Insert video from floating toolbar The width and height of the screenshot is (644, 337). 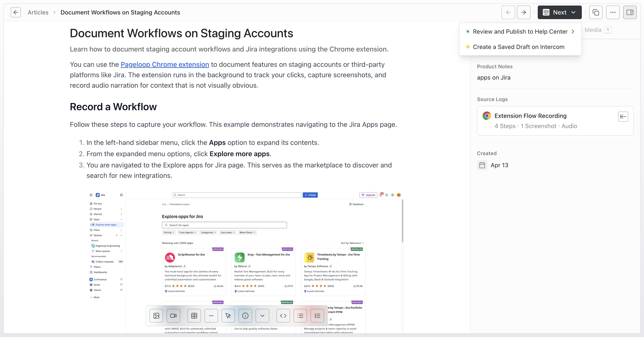[x=173, y=316]
